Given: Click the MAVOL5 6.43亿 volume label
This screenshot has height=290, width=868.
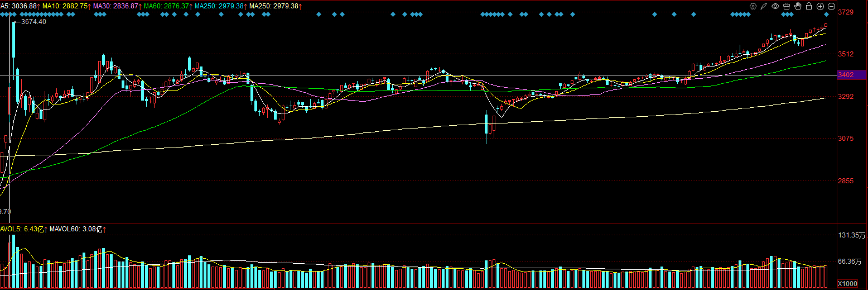Looking at the screenshot, I should pos(22,229).
